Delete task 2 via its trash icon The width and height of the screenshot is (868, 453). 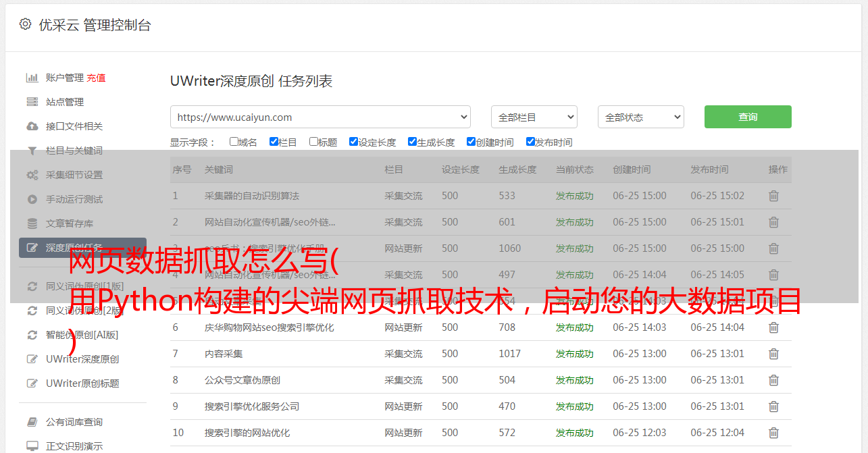(773, 222)
